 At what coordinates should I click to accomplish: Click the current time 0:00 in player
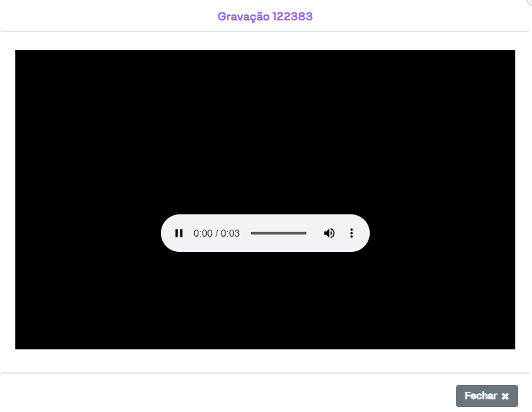point(203,233)
